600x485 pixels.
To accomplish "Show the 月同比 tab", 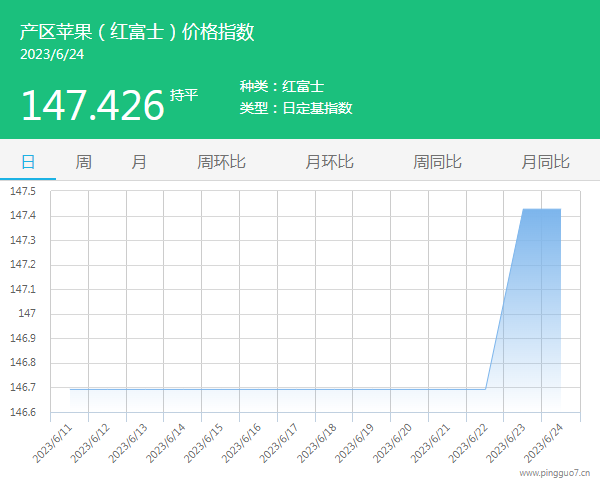I will pyautogui.click(x=545, y=161).
